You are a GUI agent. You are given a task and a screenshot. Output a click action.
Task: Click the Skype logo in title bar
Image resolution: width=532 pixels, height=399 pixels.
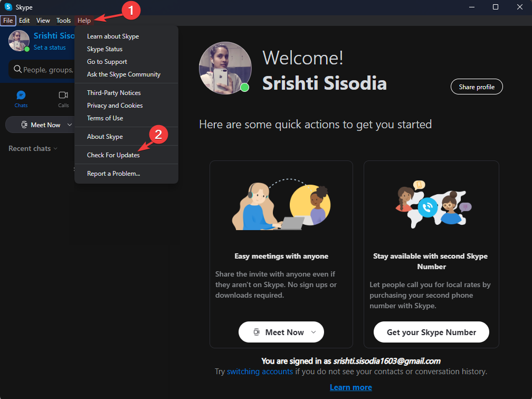click(x=8, y=7)
